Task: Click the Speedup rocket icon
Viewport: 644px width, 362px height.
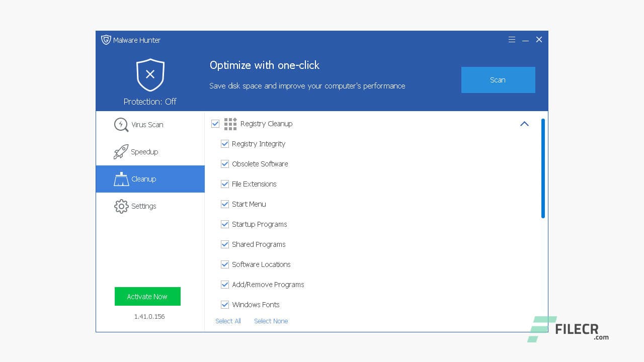Action: click(121, 152)
